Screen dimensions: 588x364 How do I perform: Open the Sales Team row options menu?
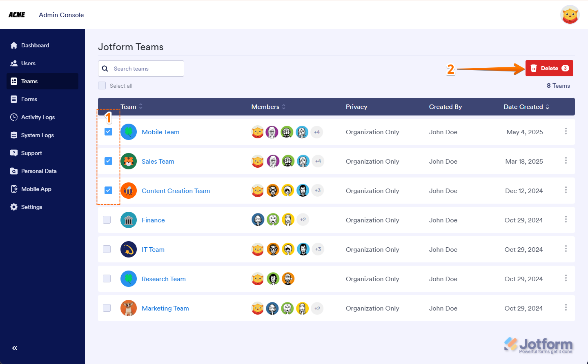566,160
